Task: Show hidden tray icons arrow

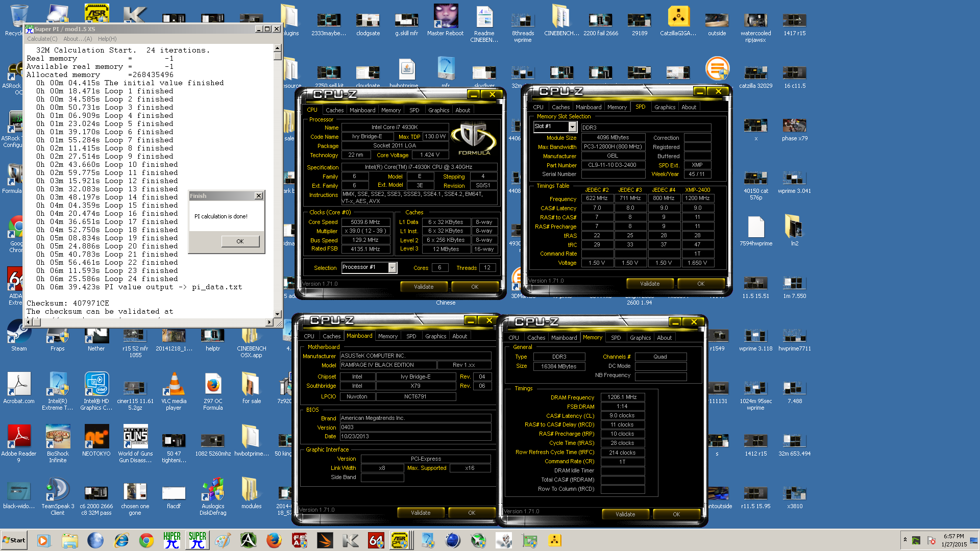Action: [905, 540]
